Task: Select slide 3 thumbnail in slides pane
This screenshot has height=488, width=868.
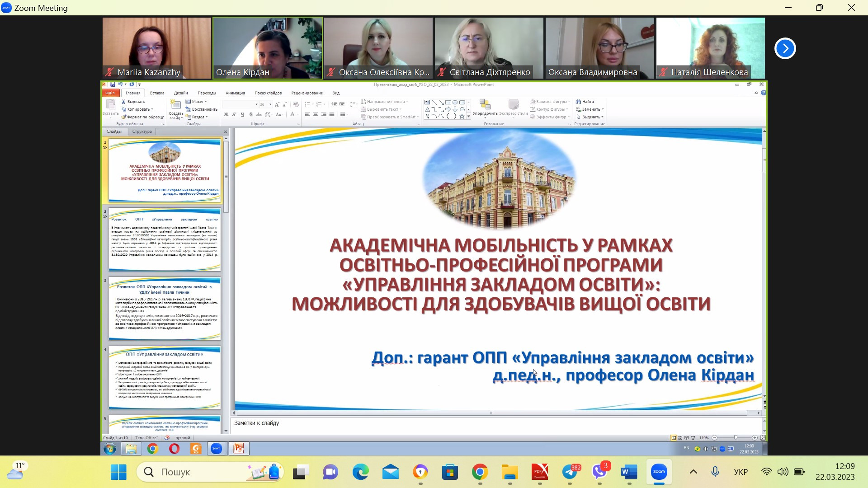Action: 165,309
